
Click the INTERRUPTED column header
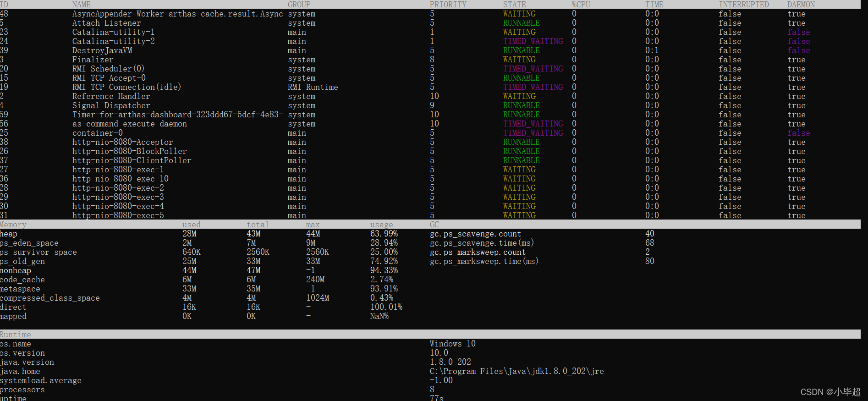pyautogui.click(x=744, y=5)
